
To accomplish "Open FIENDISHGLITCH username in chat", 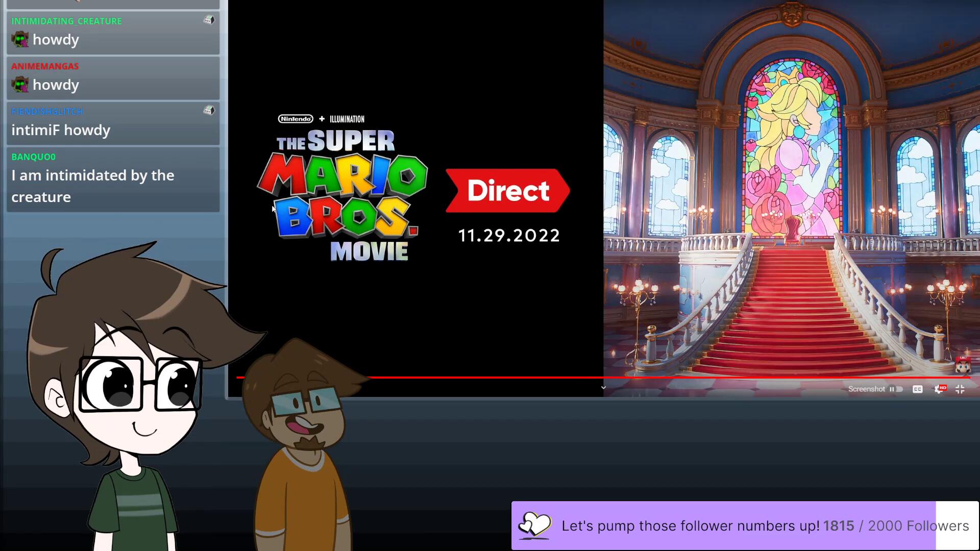I will tap(47, 111).
